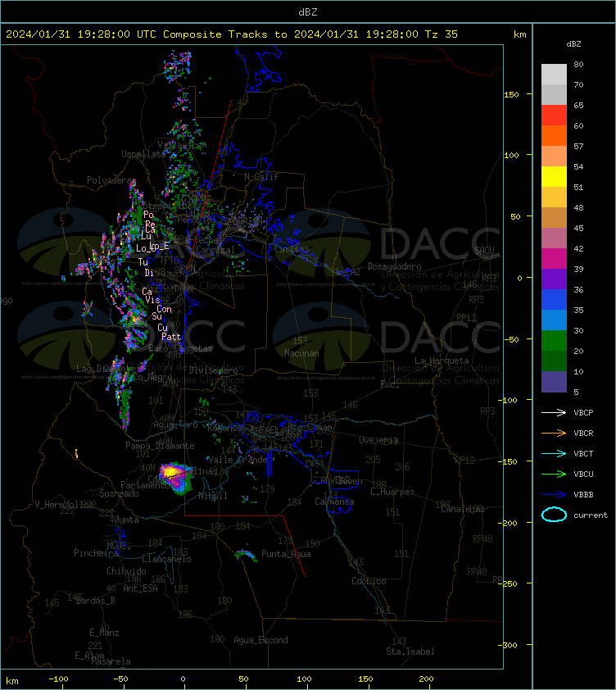
Task: Click the intense yellow storm cell near Parlamento
Action: pos(169,472)
